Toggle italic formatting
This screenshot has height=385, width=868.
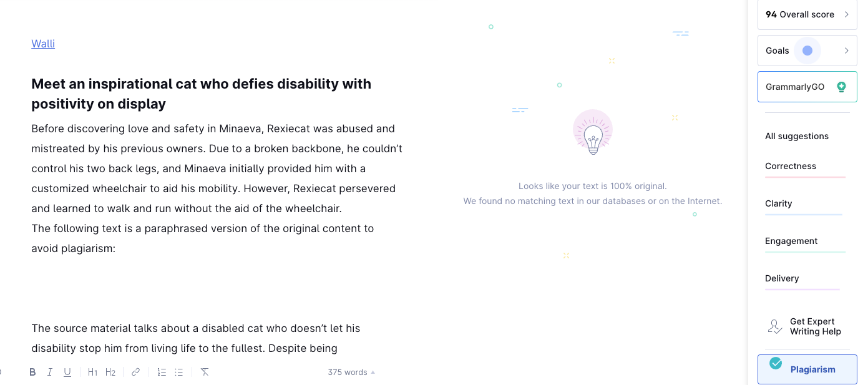coord(50,371)
